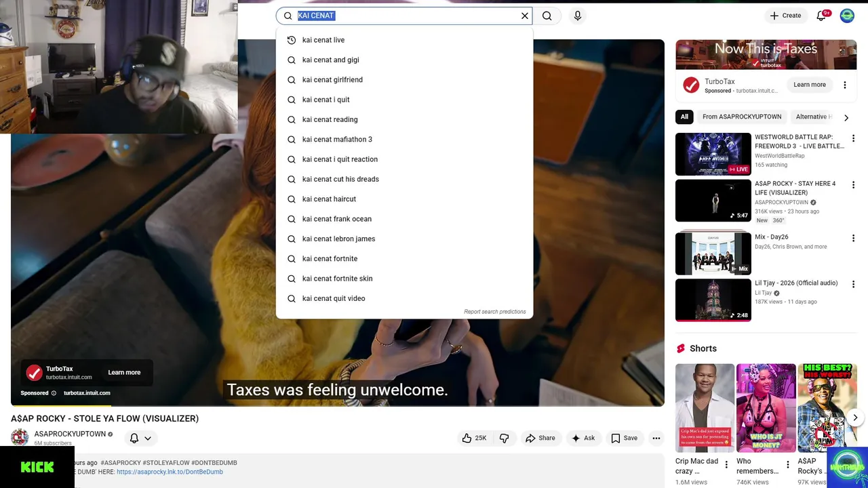Screen dimensions: 868x488
Task: Open the account avatar menu
Action: tap(847, 16)
